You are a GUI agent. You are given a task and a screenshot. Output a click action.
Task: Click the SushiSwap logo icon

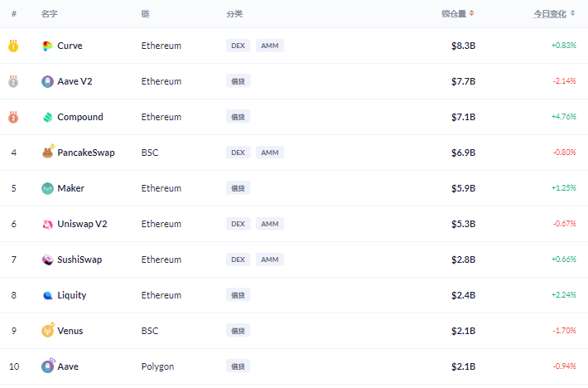tap(47, 259)
